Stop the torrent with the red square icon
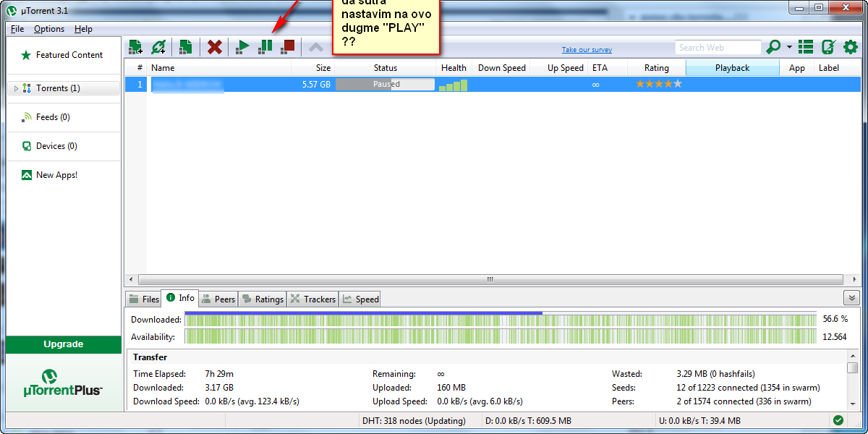The width and height of the screenshot is (868, 434). (288, 47)
